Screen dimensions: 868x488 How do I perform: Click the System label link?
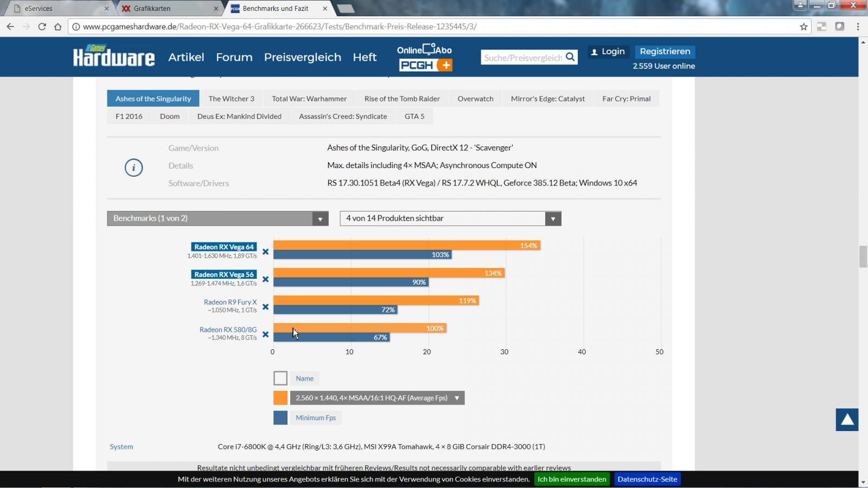(121, 447)
